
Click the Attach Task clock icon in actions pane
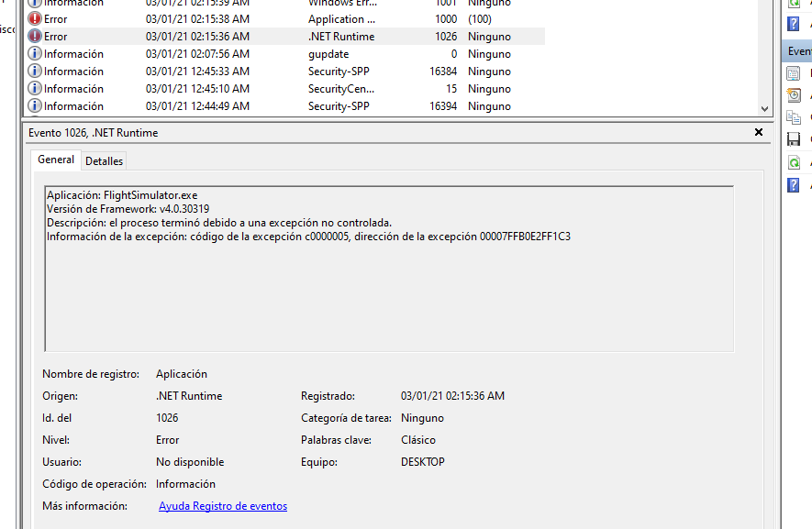coord(794,95)
